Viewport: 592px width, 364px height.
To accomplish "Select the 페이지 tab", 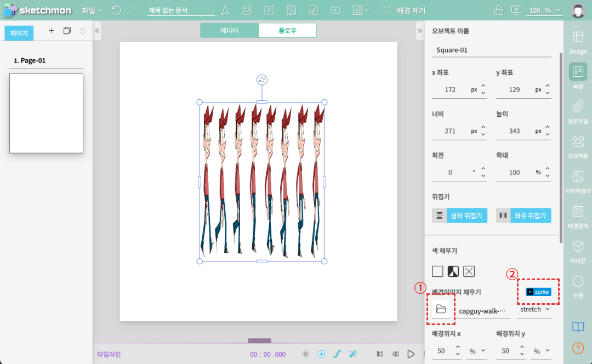I will (x=19, y=33).
